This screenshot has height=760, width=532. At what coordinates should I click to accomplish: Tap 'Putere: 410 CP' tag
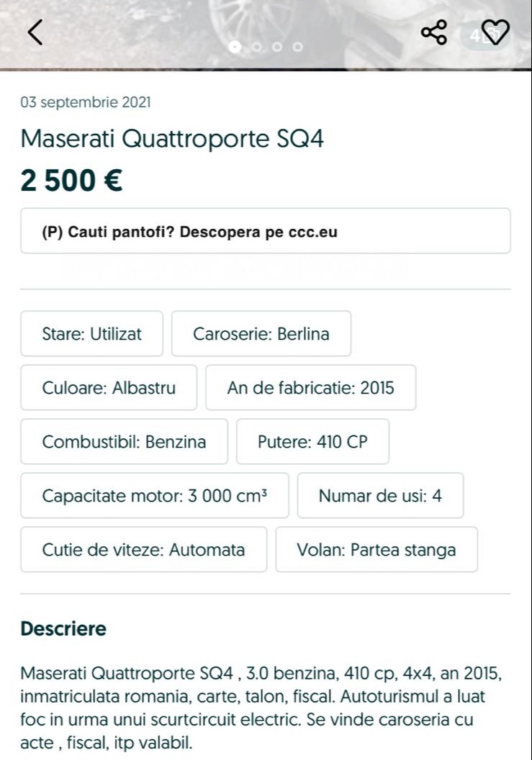tap(312, 441)
